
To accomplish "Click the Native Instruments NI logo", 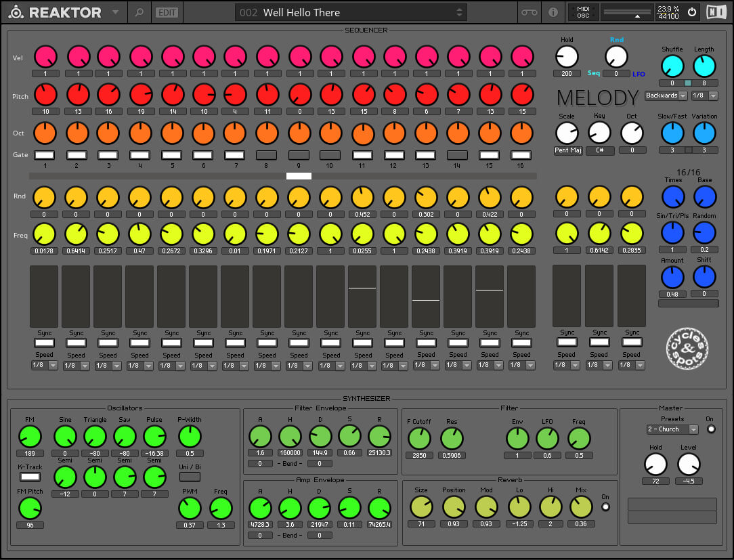I will pos(716,12).
